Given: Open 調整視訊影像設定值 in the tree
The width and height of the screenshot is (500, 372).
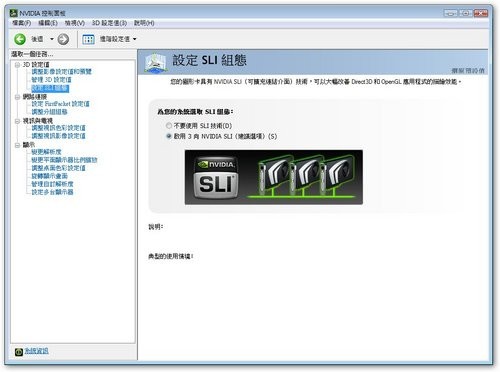Looking at the screenshot, I should tap(58, 136).
